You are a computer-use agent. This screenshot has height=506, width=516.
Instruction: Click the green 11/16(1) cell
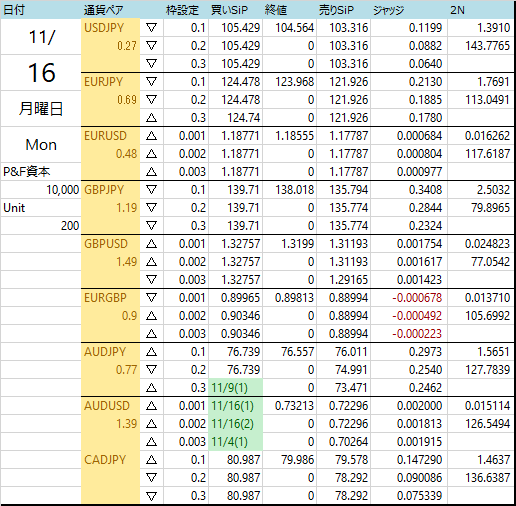pos(235,406)
